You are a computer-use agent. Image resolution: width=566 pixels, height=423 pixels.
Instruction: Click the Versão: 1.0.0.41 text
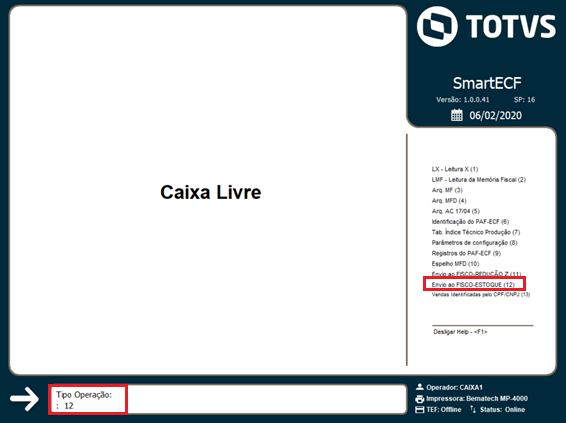click(x=462, y=100)
